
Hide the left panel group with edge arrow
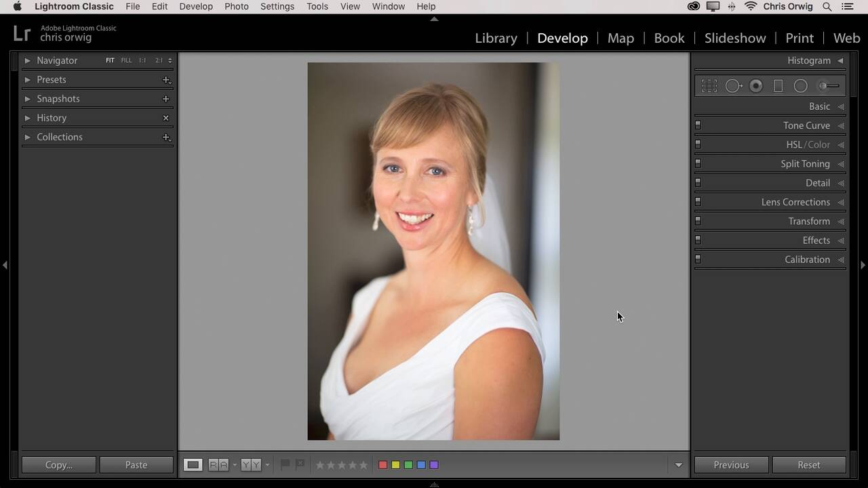pyautogui.click(x=5, y=265)
